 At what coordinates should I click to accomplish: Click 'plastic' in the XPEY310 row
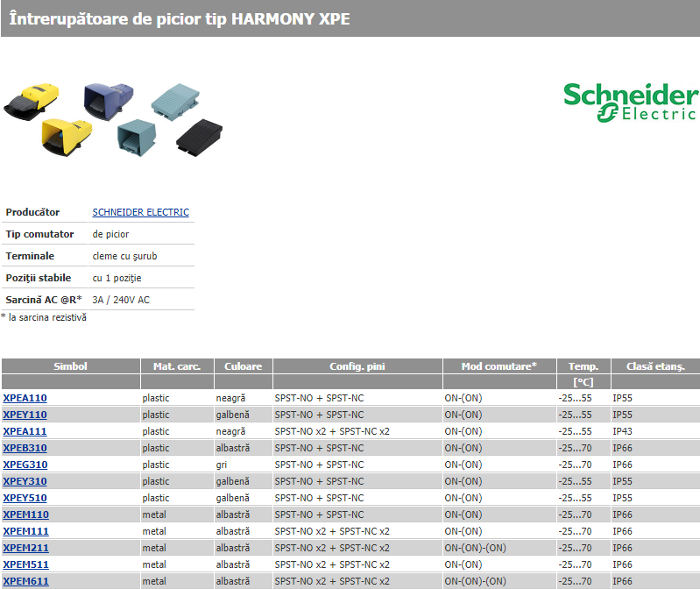click(156, 481)
